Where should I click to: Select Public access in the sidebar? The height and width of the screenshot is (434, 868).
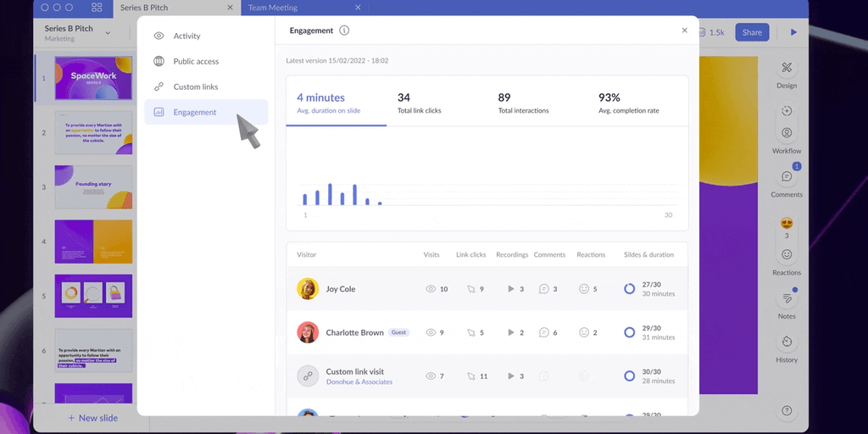[x=196, y=61]
